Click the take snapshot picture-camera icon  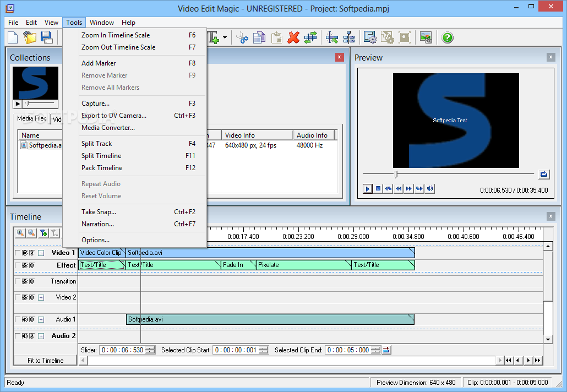[426, 37]
